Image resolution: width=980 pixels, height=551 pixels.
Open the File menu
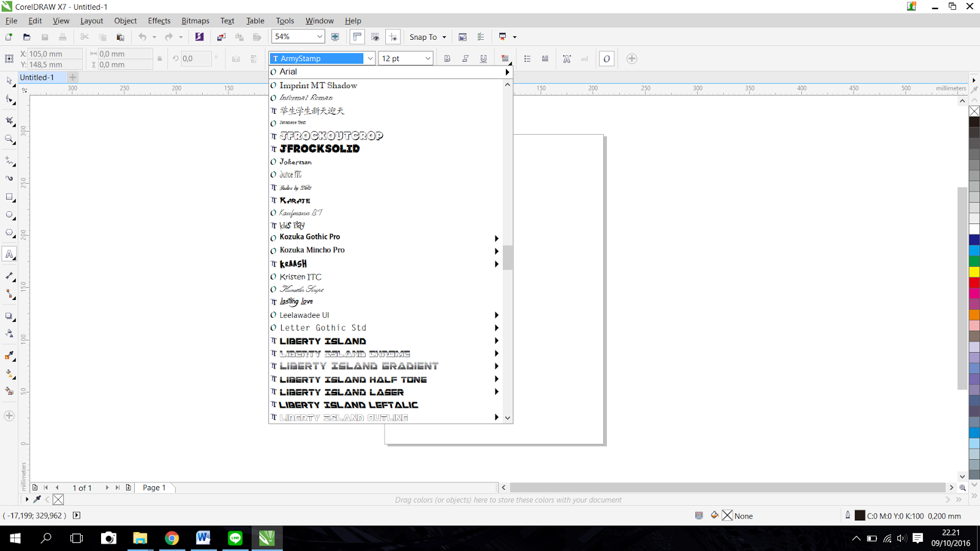pos(12,21)
